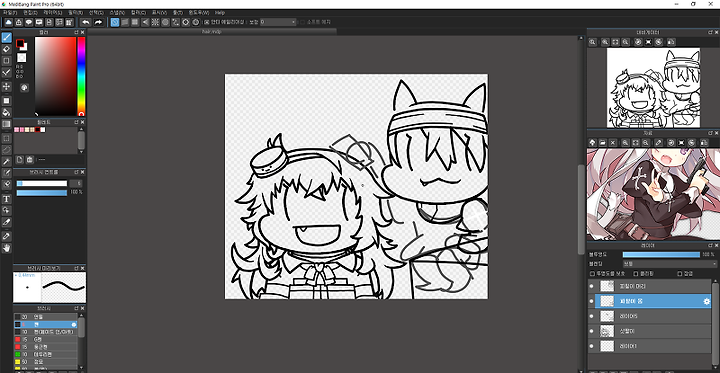Click the foreground color swatch
Screen dimensions: 720x373
[x=20, y=43]
